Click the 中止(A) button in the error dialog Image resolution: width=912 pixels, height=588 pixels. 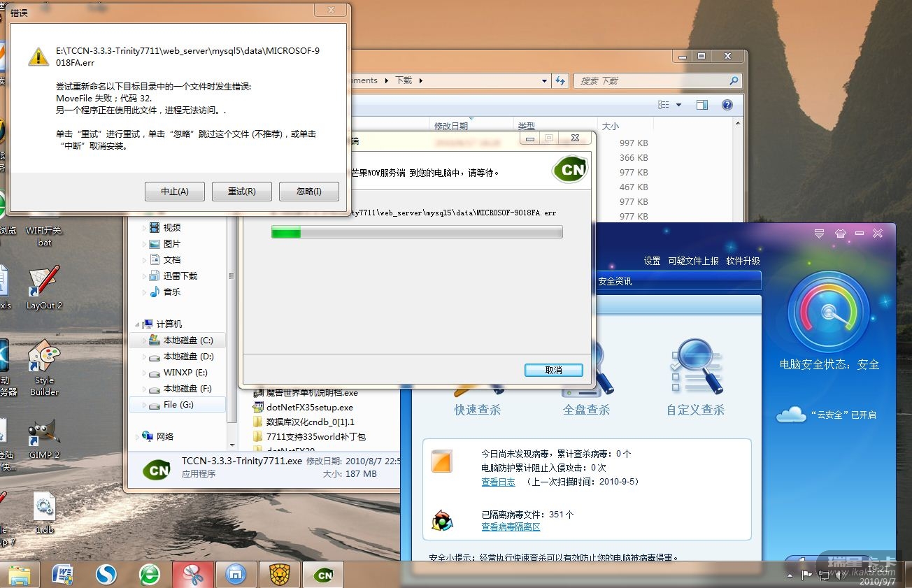[175, 191]
